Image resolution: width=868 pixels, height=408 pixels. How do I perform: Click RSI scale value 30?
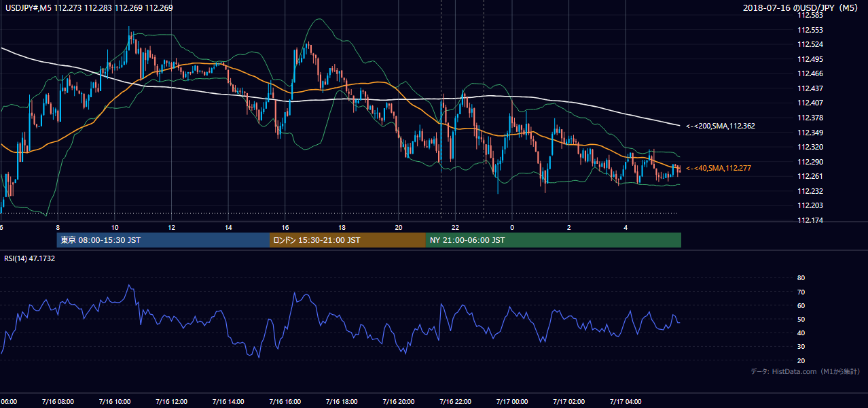pyautogui.click(x=801, y=347)
